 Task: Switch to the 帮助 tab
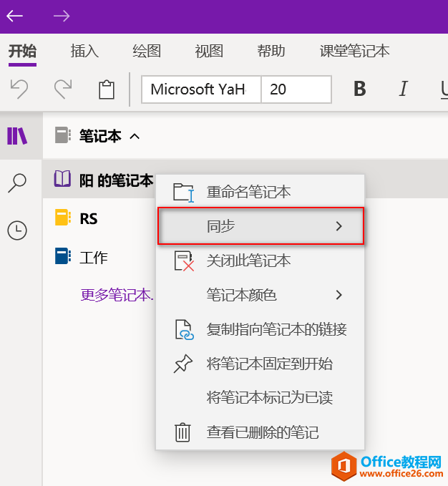[271, 51]
